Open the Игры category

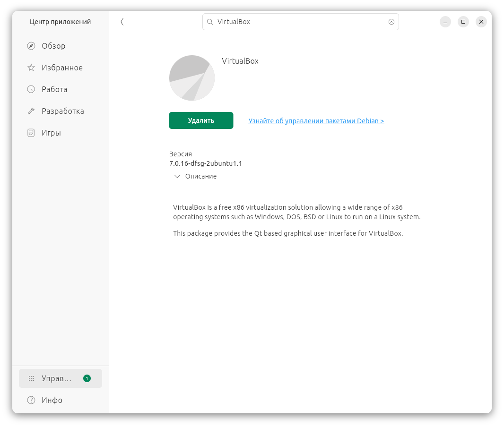pyautogui.click(x=61, y=133)
